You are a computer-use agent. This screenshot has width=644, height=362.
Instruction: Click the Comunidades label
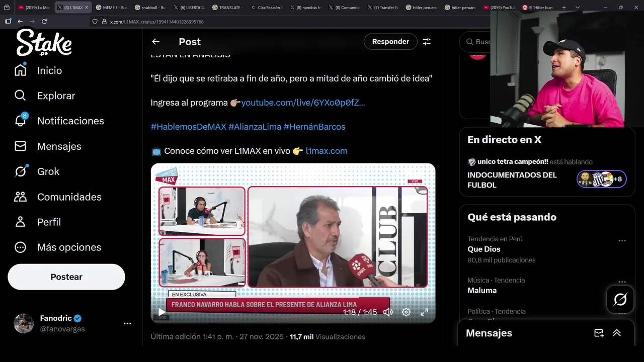(69, 197)
